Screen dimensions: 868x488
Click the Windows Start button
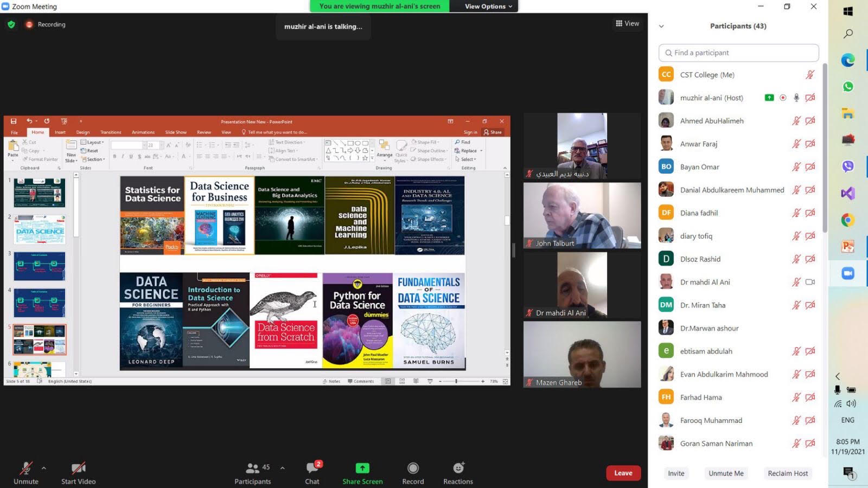click(848, 11)
